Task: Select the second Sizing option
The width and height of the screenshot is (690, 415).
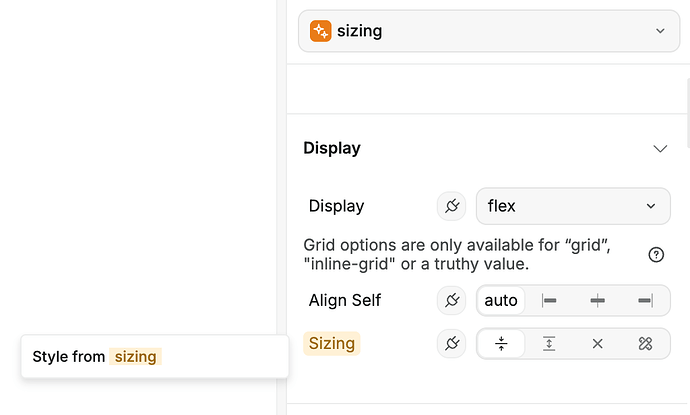Action: point(549,344)
